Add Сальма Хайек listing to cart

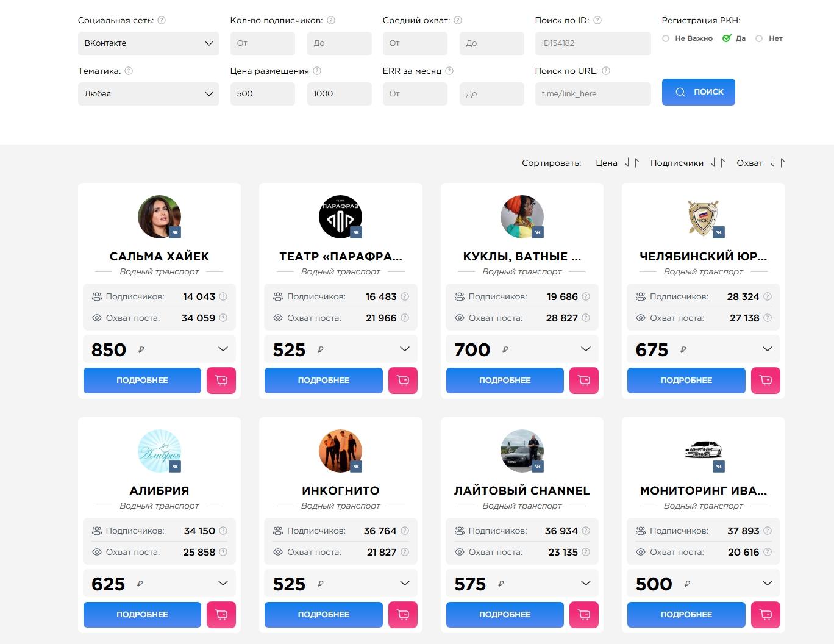(x=221, y=381)
